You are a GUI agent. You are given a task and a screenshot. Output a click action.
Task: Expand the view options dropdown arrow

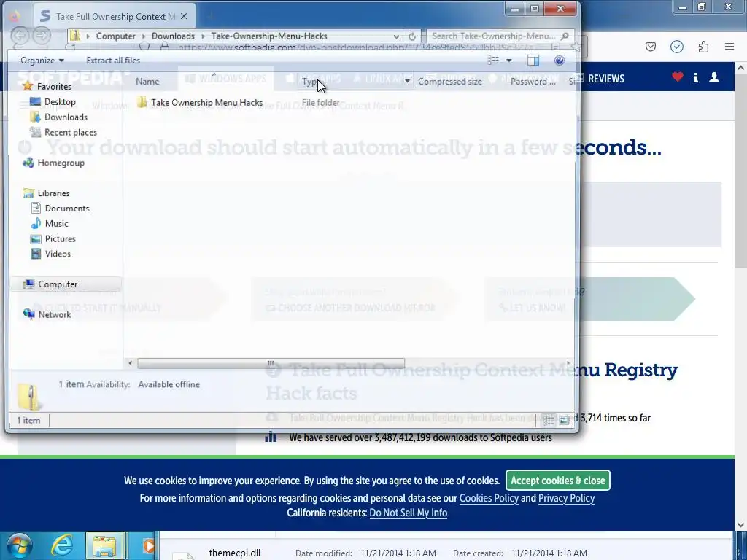[508, 61]
